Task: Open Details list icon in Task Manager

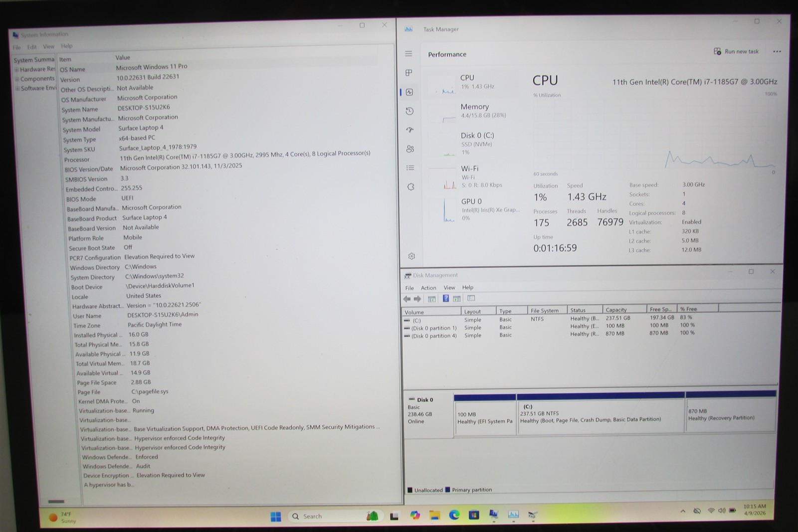Action: 410,168
